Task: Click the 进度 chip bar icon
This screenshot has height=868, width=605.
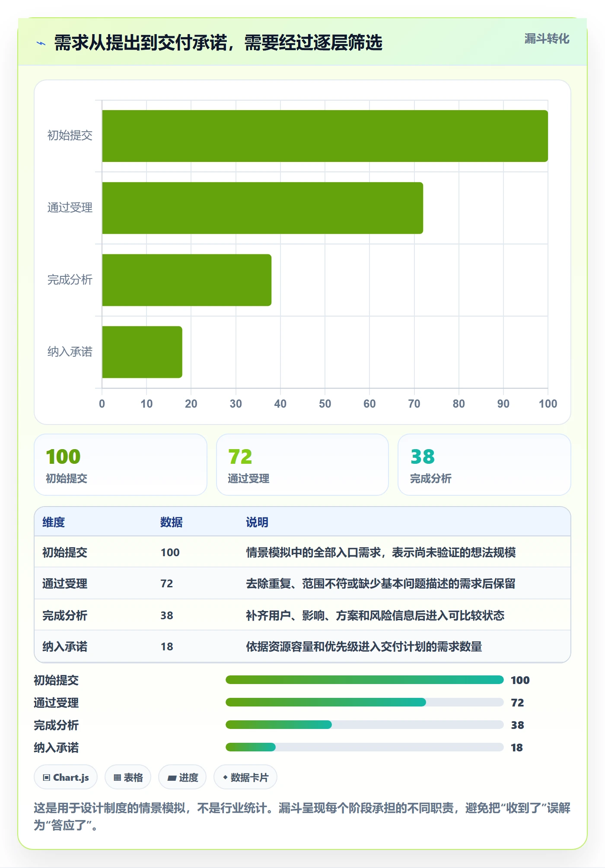Action: click(172, 778)
